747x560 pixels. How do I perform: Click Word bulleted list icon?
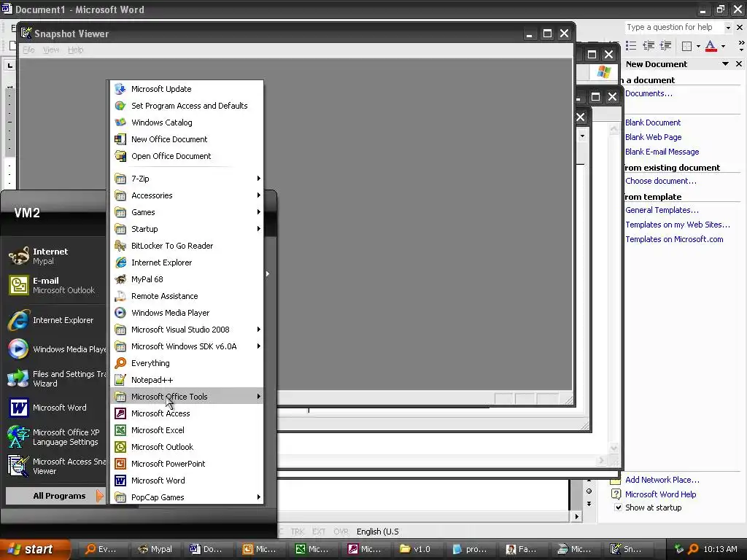click(x=631, y=46)
